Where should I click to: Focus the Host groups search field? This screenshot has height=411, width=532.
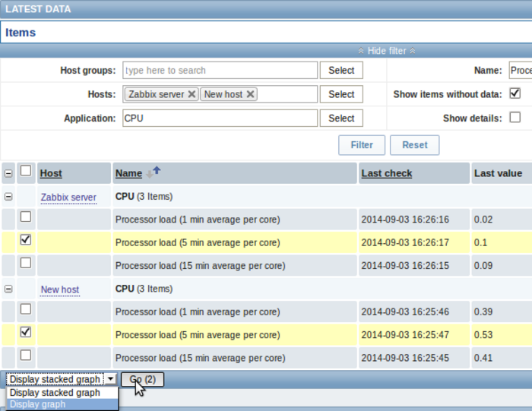coord(220,71)
